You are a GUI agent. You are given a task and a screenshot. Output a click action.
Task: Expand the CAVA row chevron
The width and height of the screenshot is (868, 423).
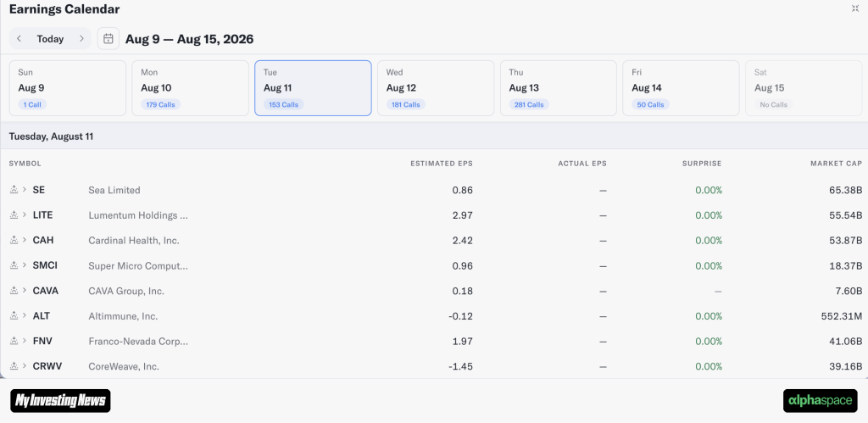(25, 290)
